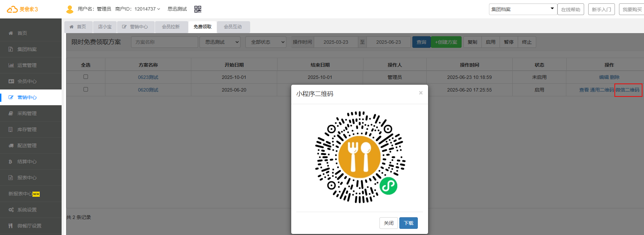Tick the checkbox for 0620测试 row
The image size is (644, 235).
point(86,89)
